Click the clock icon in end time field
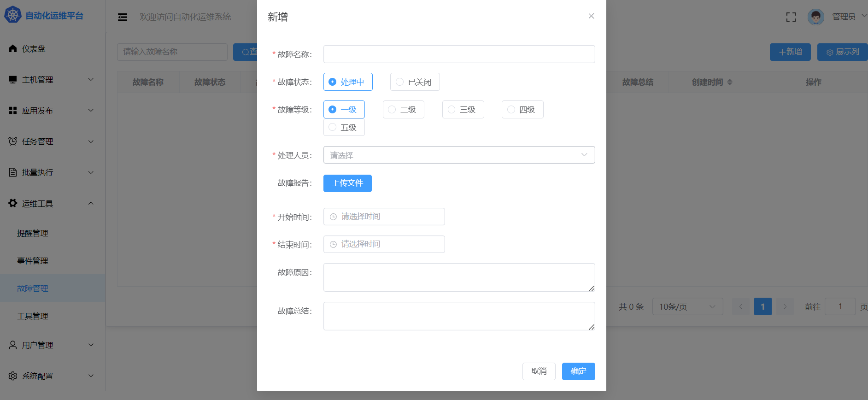Viewport: 868px width, 400px height. [333, 244]
